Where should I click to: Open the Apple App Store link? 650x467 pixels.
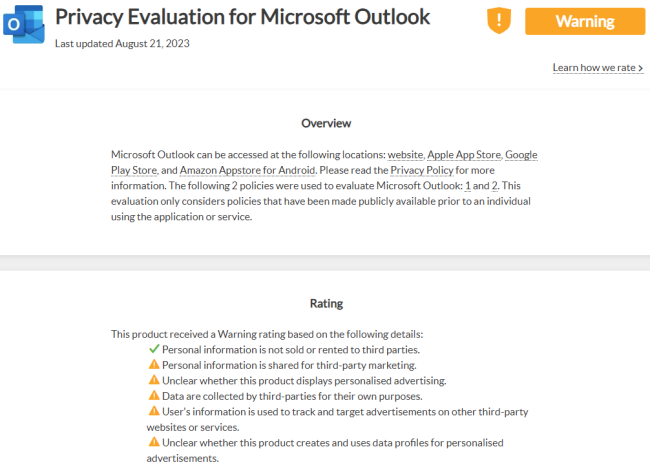coord(464,155)
